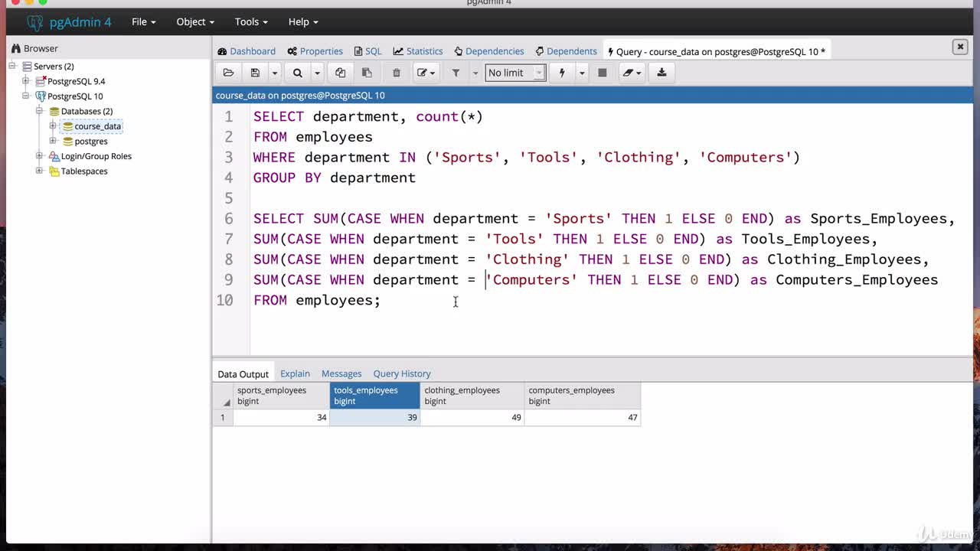Switch to the Properties tab
Image resolution: width=980 pixels, height=551 pixels.
point(315,51)
